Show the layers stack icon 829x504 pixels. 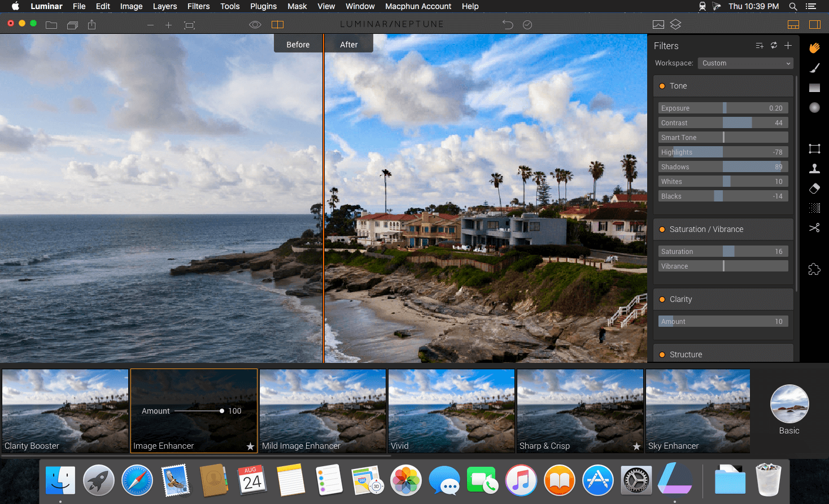point(675,25)
